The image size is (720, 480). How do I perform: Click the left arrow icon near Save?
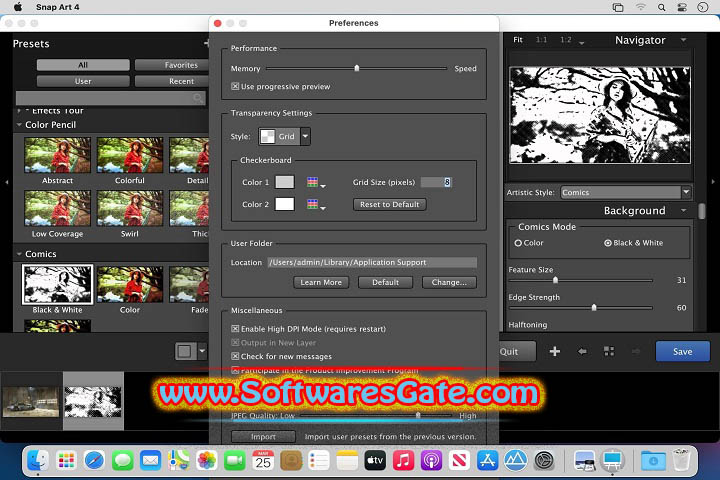click(582, 351)
